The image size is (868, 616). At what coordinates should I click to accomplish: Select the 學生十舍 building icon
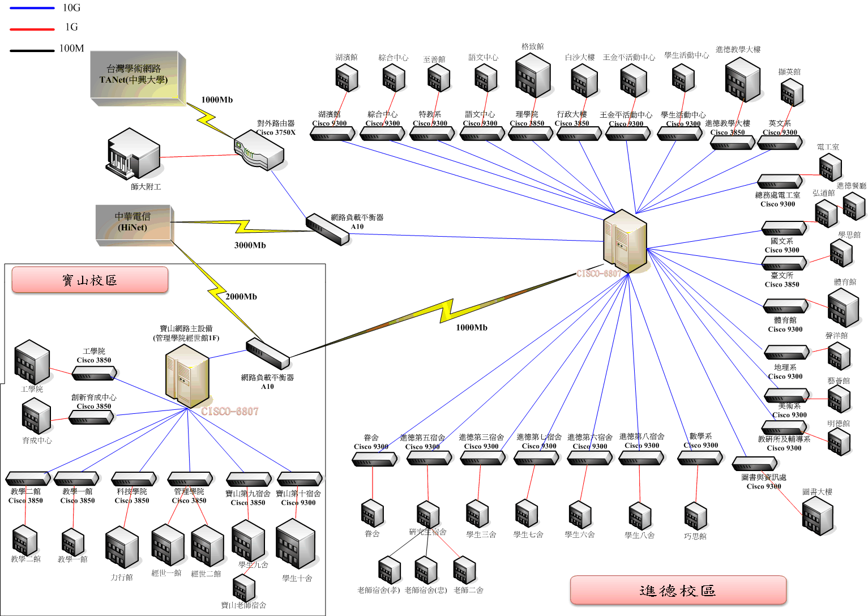296,545
